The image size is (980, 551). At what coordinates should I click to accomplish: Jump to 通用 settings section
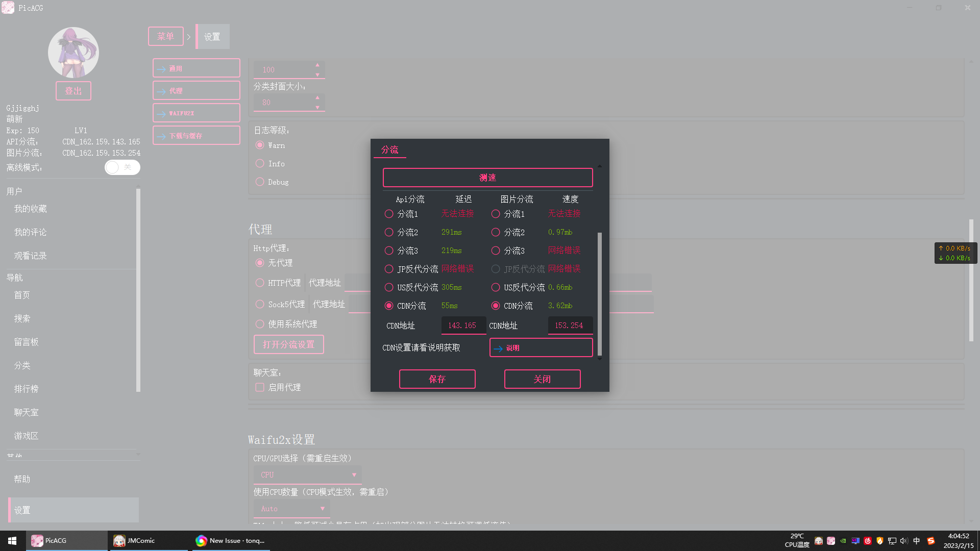197,68
